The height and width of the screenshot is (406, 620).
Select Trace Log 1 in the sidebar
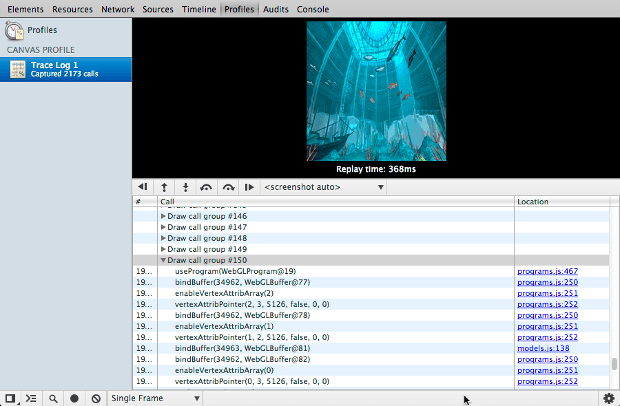(x=66, y=69)
